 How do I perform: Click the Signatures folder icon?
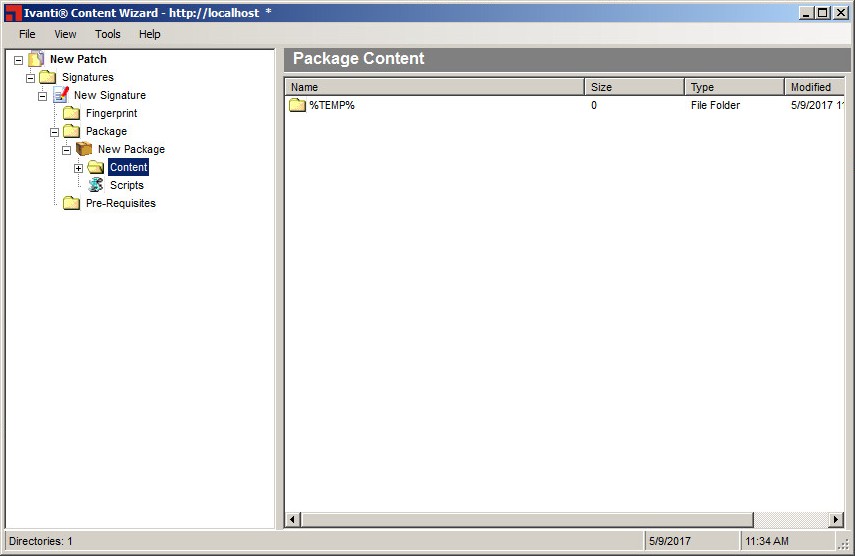point(48,77)
